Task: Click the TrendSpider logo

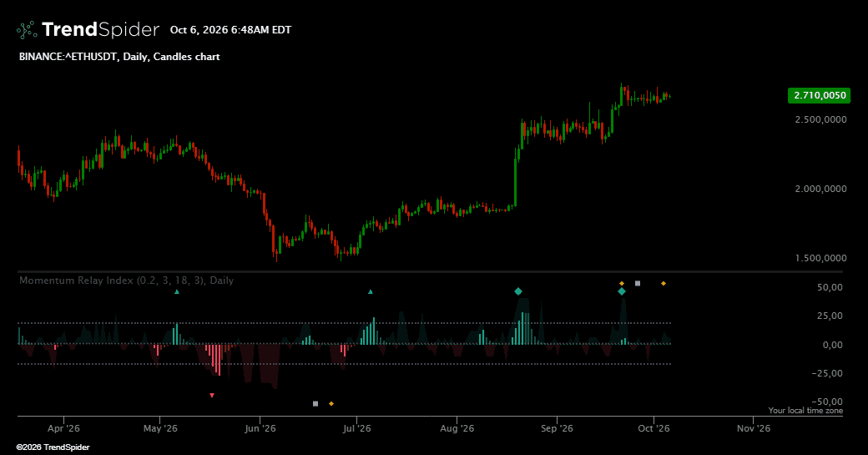Action: pos(88,29)
